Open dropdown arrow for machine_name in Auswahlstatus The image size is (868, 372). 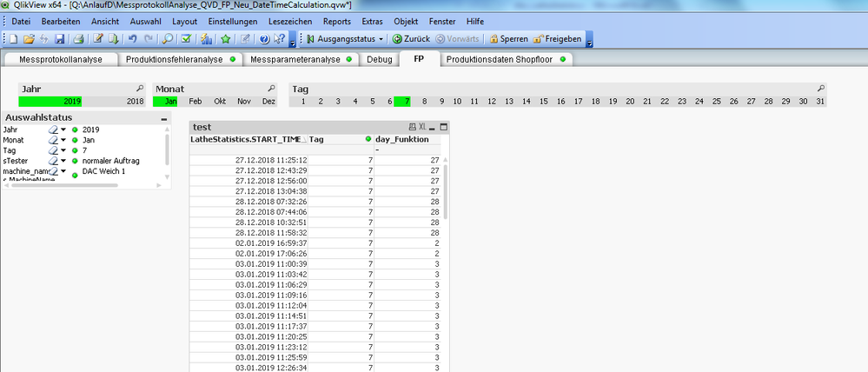[63, 171]
